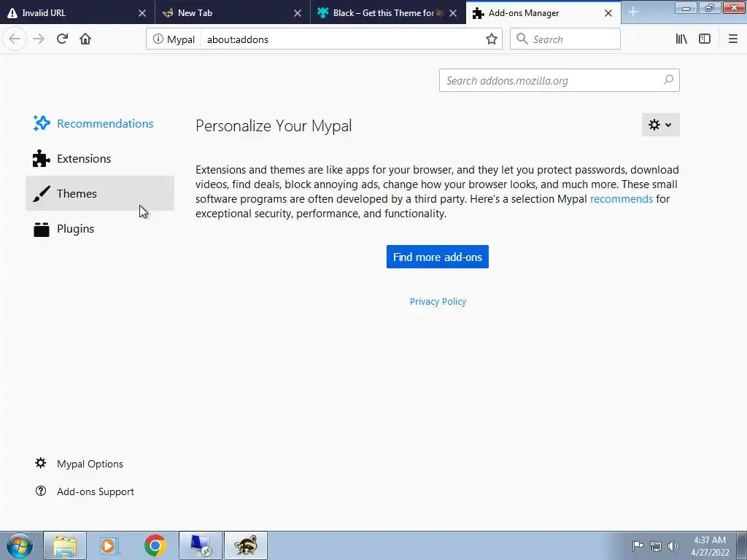Open Windows Start menu
This screenshot has width=747, height=560.
pyautogui.click(x=20, y=545)
